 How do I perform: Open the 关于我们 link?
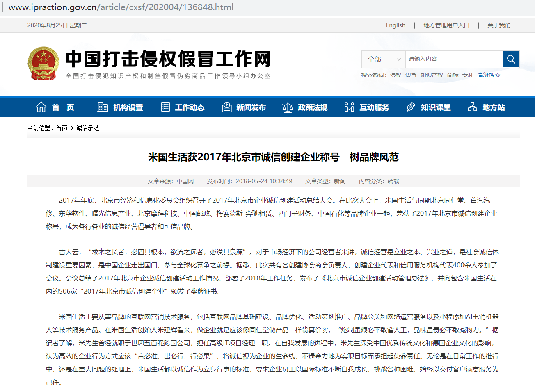499,25
